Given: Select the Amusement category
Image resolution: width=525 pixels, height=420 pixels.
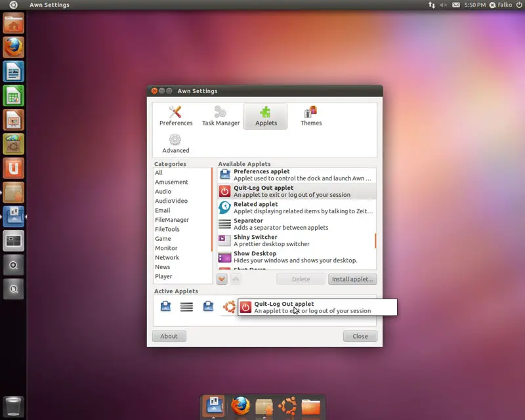Looking at the screenshot, I should pos(182,182).
